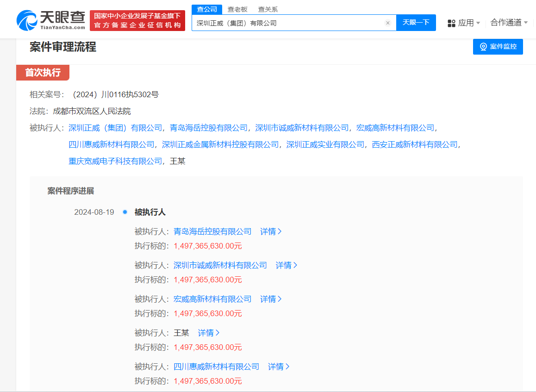
Task: Open 西安正威新材料有限公司 company link
Action: point(415,144)
